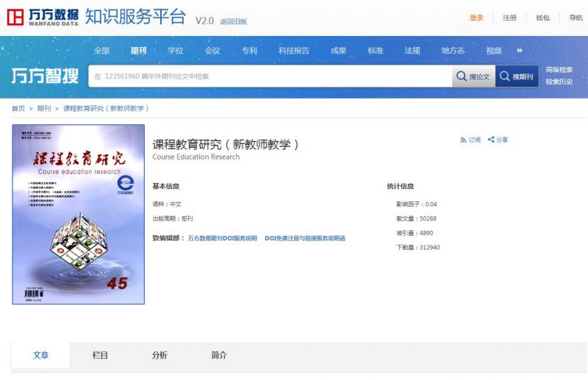588x380 pixels.
Task: Click the 订阅 RSS subscribe icon
Action: [464, 140]
